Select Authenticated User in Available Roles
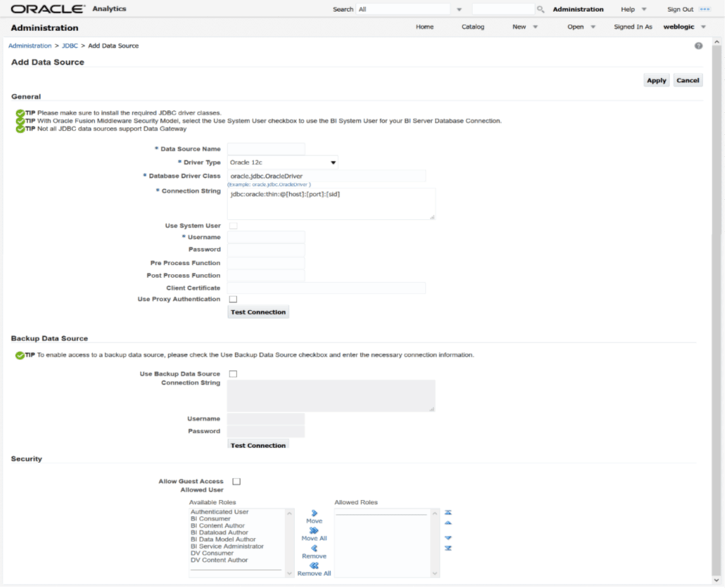725x588 pixels. coord(220,512)
